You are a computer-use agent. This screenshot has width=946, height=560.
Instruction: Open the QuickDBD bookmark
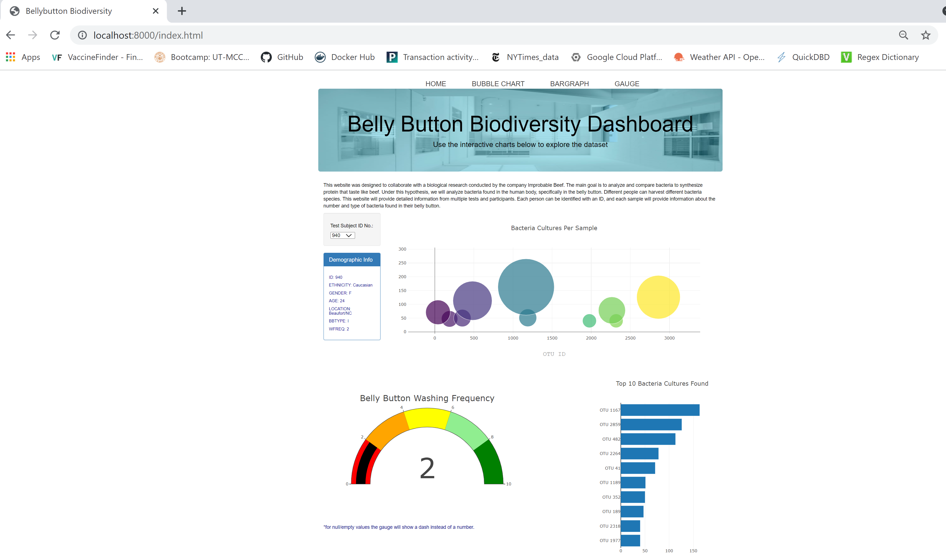[x=811, y=57]
